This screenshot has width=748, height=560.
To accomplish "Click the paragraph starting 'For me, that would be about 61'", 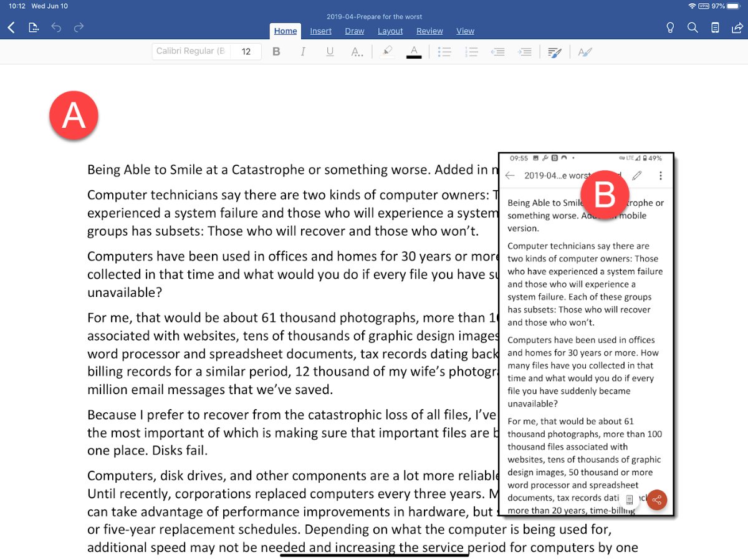I will click(x=293, y=354).
